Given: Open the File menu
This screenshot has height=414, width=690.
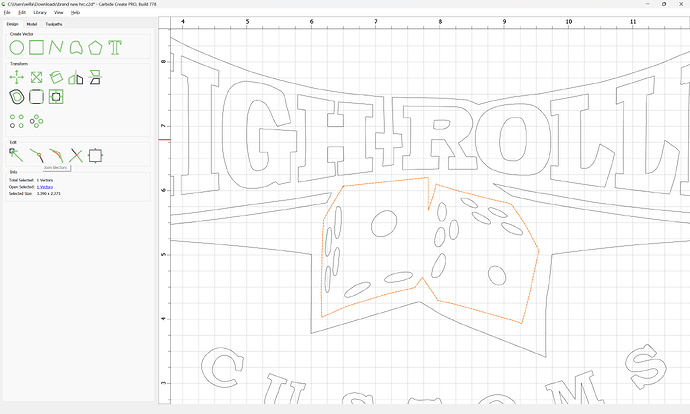Looking at the screenshot, I should [x=7, y=12].
